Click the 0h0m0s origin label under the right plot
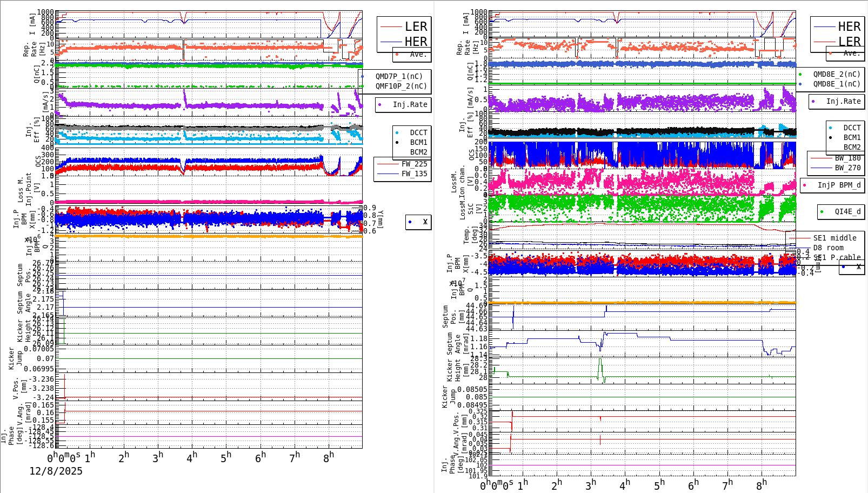 [497, 485]
